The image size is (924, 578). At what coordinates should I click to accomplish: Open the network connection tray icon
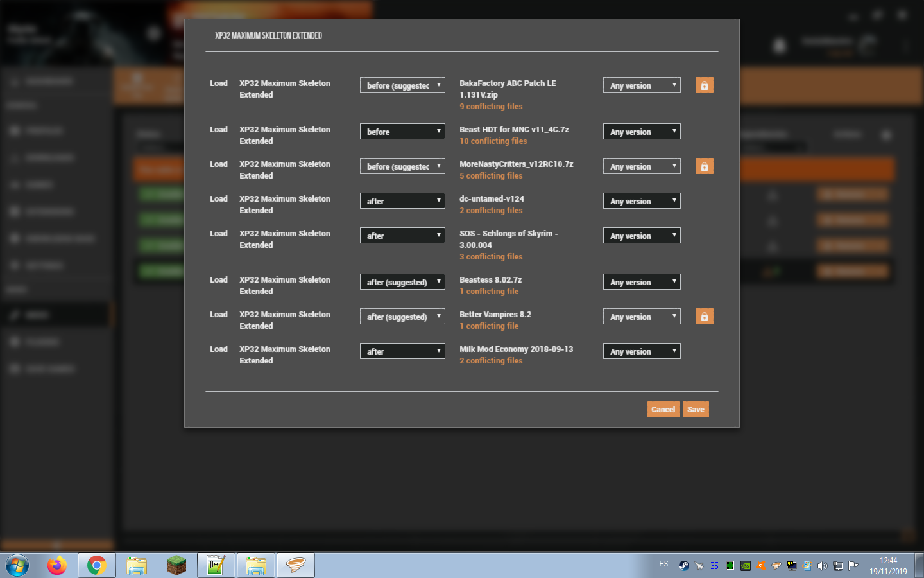click(838, 566)
